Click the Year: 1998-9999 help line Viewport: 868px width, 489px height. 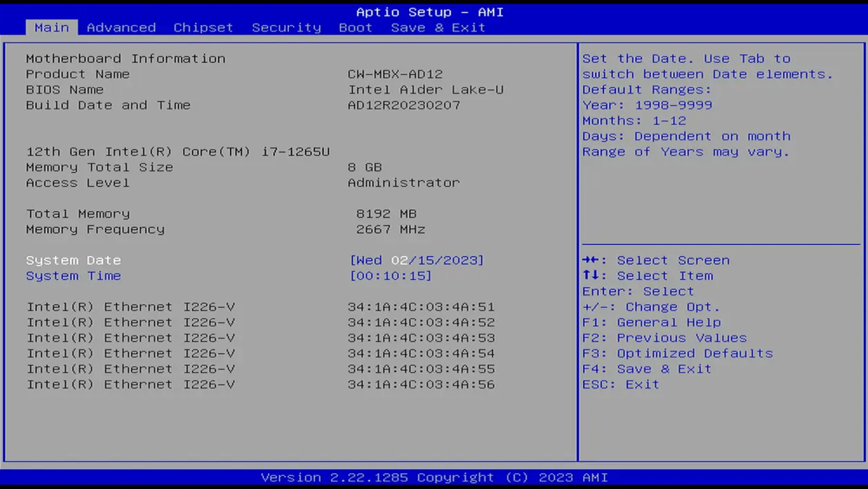coord(647,105)
